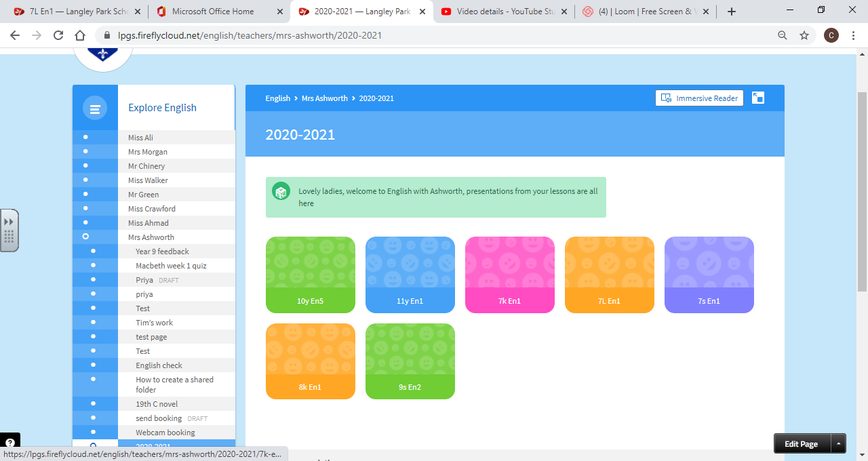Click the browser home icon

click(80, 35)
